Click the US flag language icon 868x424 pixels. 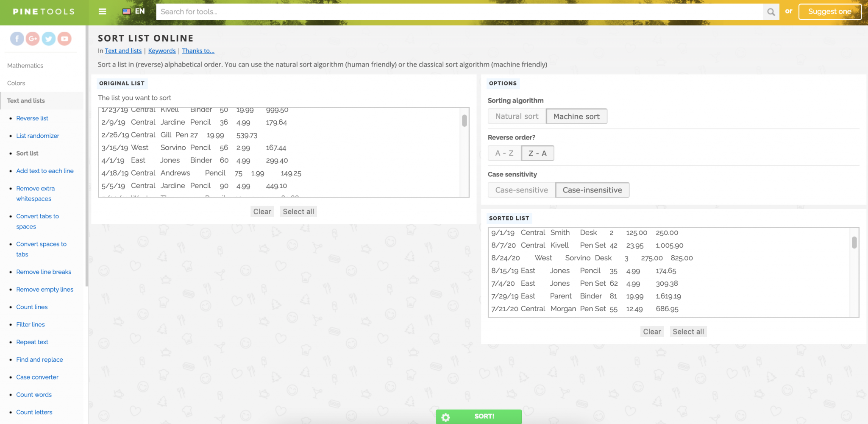[x=126, y=11]
